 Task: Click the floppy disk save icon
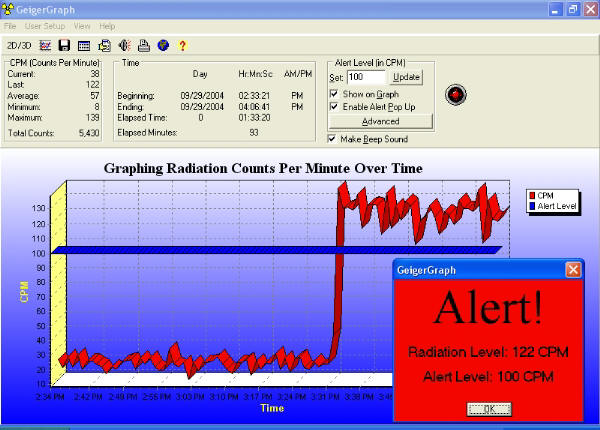(x=64, y=46)
